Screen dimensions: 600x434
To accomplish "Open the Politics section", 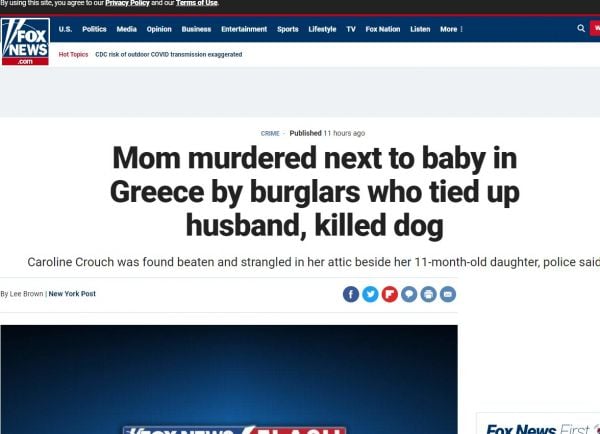I will pyautogui.click(x=94, y=29).
